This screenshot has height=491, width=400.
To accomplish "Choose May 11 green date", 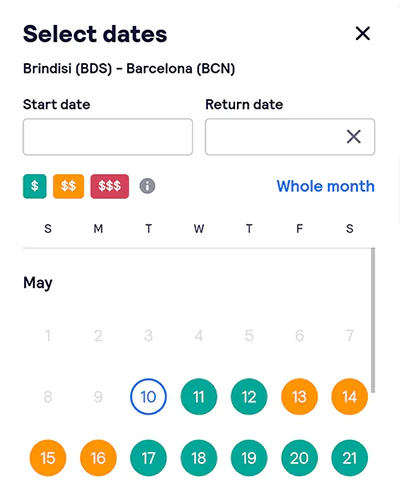I will click(199, 397).
